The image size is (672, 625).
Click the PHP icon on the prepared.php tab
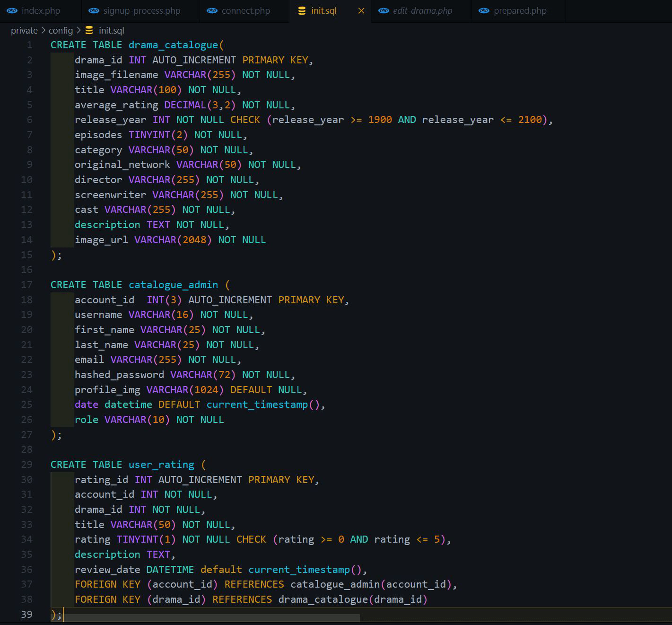484,10
